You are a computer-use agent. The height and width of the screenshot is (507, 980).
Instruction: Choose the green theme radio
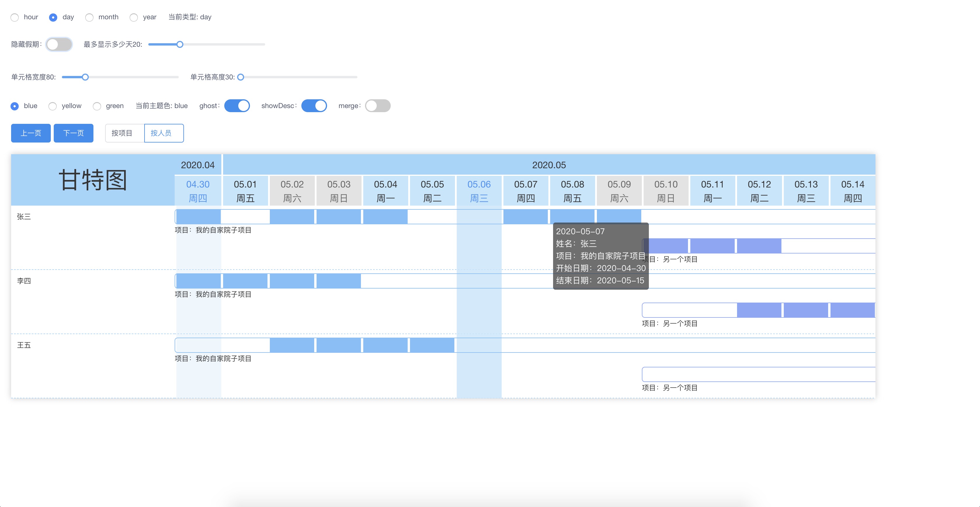[97, 106]
